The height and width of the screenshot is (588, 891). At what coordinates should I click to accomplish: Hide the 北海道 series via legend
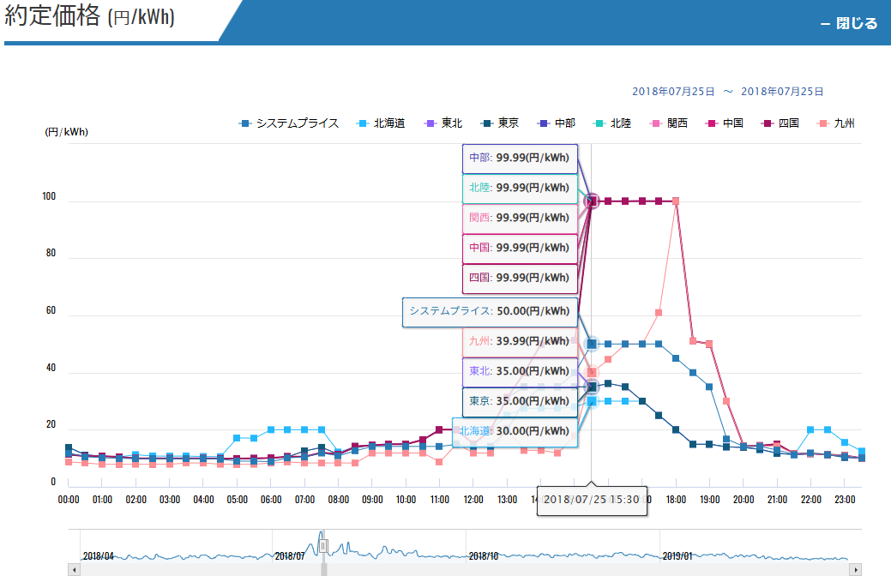pyautogui.click(x=382, y=123)
